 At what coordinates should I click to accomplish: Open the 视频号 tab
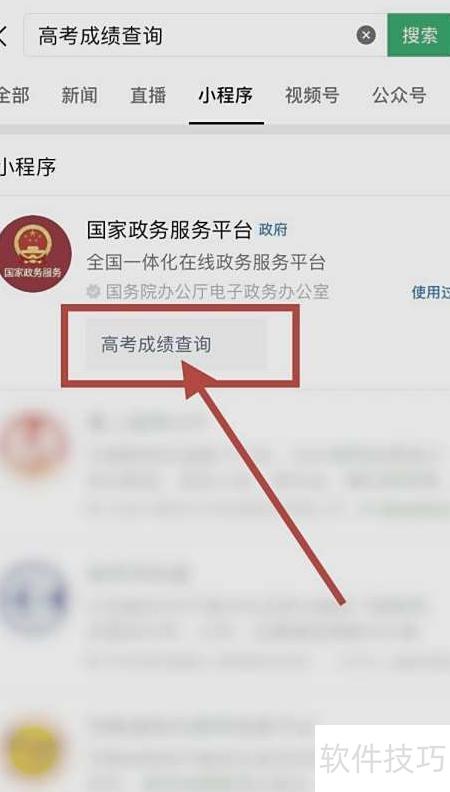pyautogui.click(x=312, y=95)
